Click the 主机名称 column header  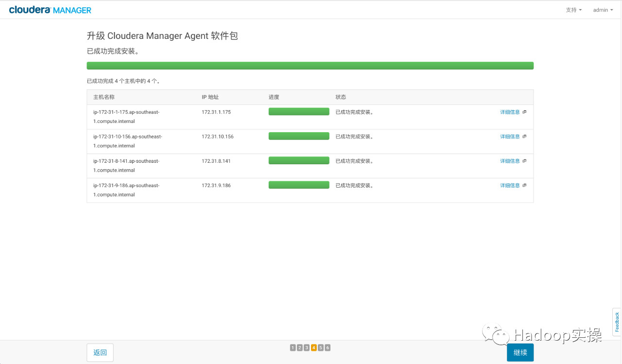tap(104, 97)
